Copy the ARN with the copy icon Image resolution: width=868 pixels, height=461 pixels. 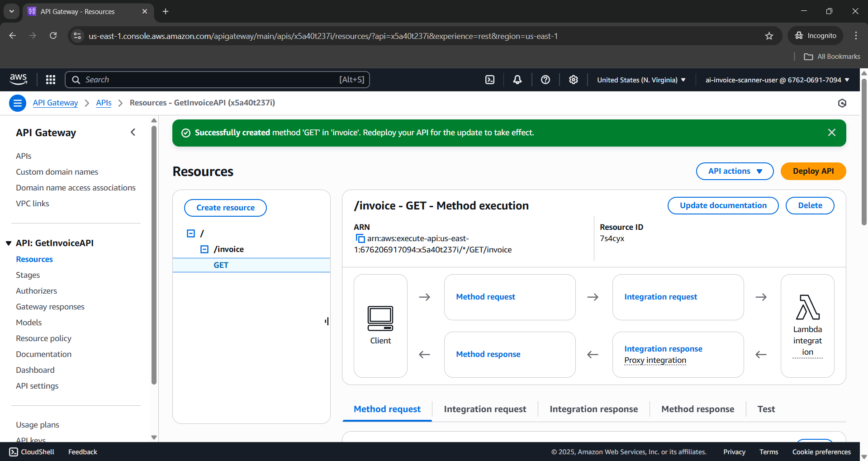pyautogui.click(x=360, y=238)
